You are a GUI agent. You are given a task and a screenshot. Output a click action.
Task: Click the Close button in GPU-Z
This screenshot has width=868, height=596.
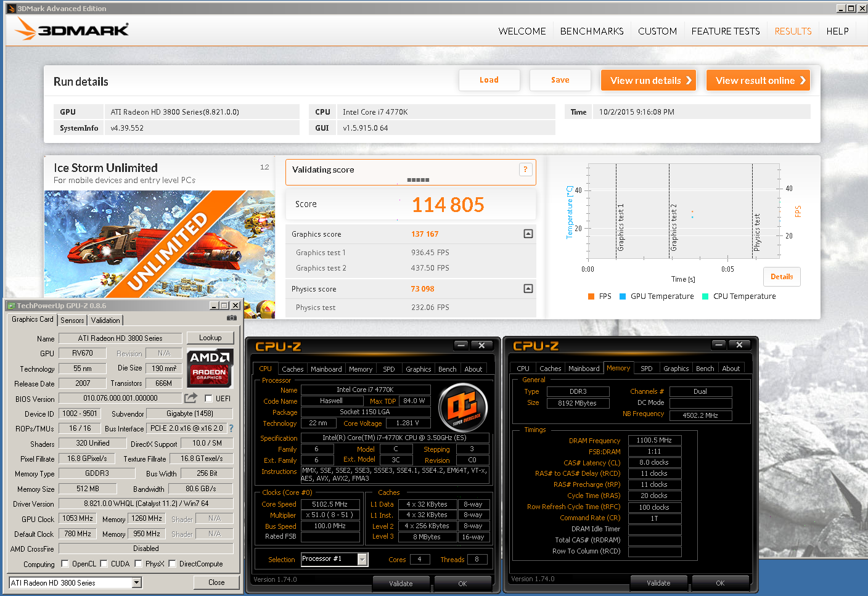click(216, 582)
